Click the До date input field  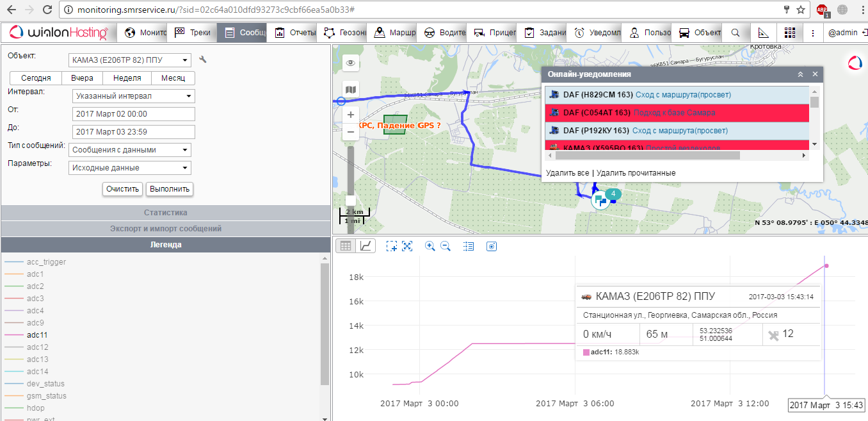(133, 132)
